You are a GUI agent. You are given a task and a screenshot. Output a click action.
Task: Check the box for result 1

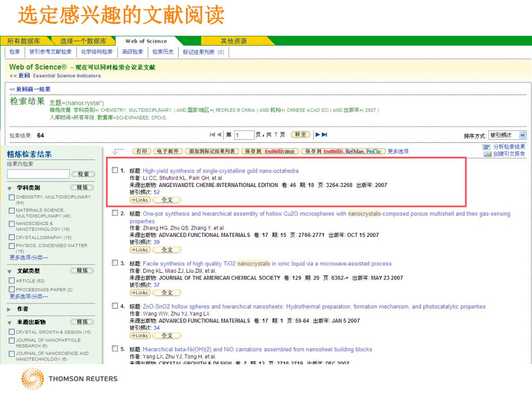115,170
